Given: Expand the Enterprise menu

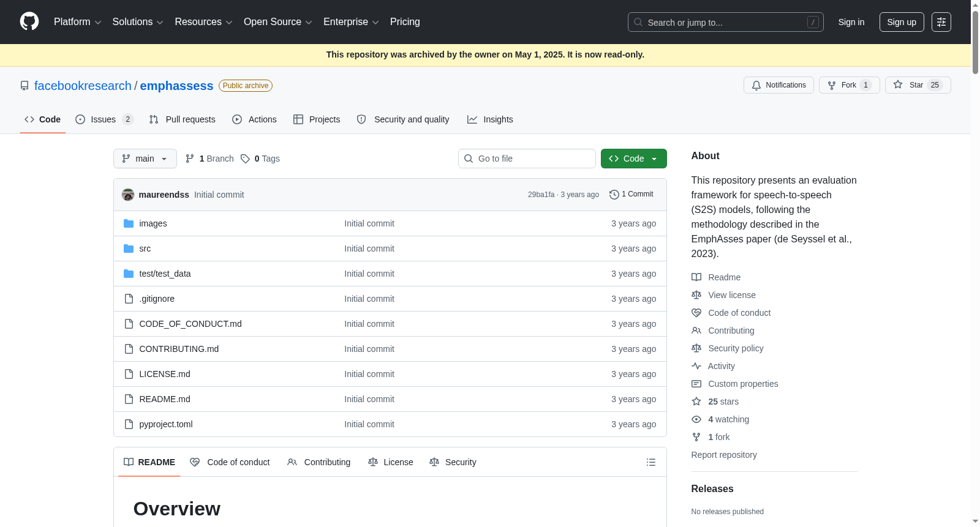Looking at the screenshot, I should click(351, 22).
